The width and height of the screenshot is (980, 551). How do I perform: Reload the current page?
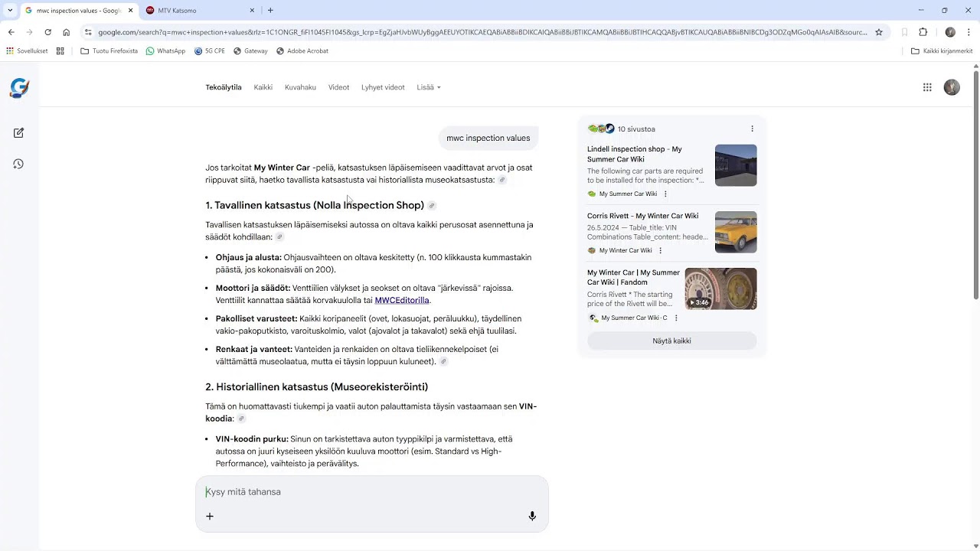[x=47, y=32]
